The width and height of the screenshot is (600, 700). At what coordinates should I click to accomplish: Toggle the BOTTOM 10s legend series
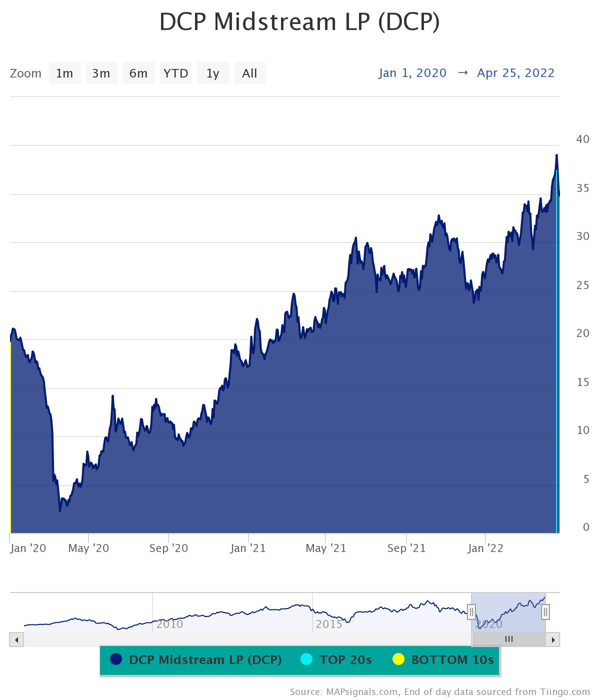pos(443,660)
